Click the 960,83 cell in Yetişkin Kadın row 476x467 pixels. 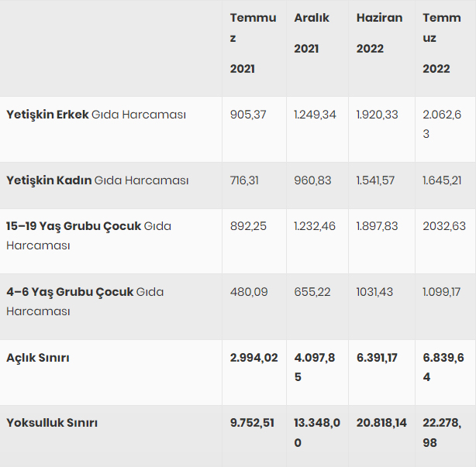tap(312, 180)
